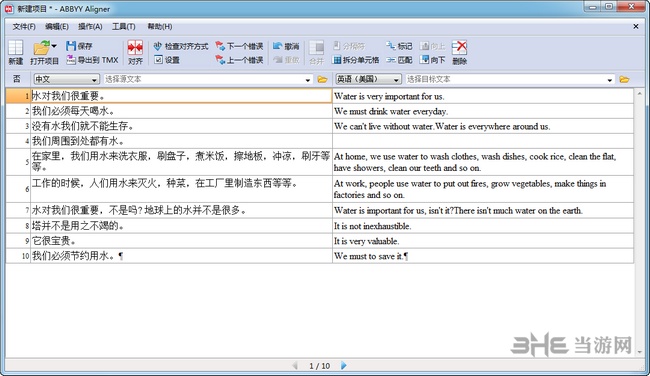Go to 下一个错误 (Next error)
This screenshot has width=650, height=376.
239,46
